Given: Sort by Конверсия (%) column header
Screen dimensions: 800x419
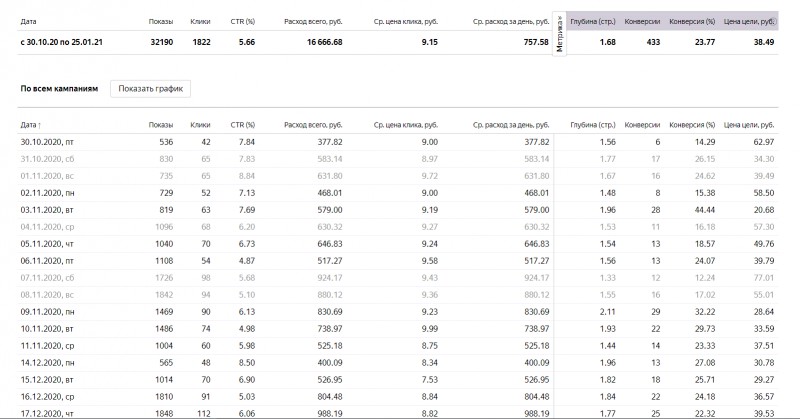Looking at the screenshot, I should pyautogui.click(x=692, y=125).
